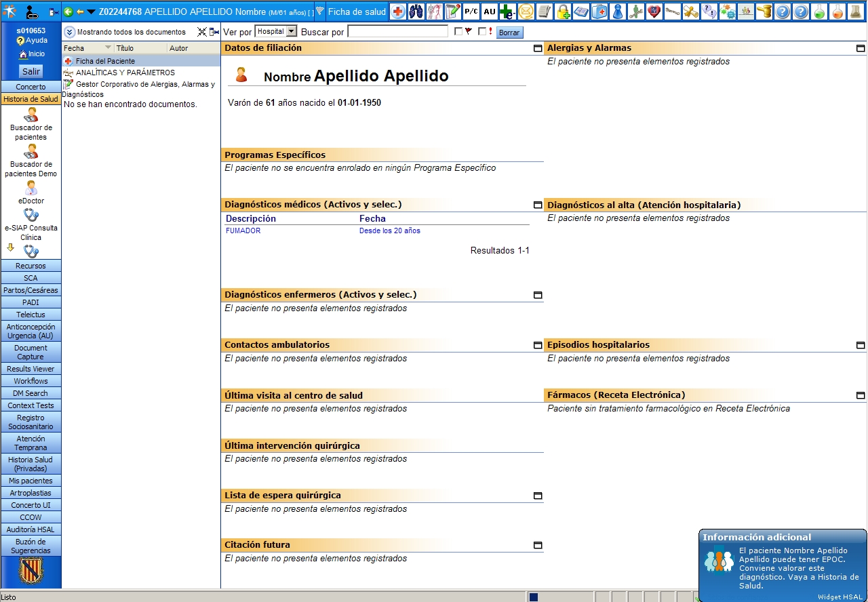
Task: Open the black triangle patient dropdown
Action: click(x=91, y=12)
